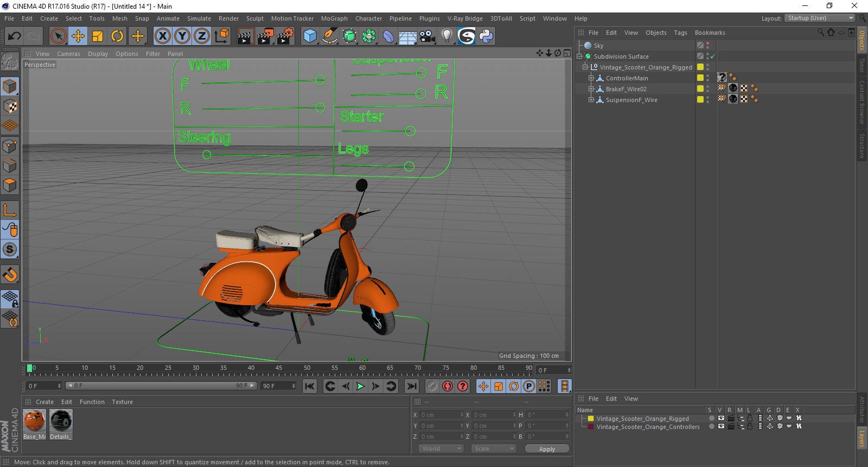Toggle X axis lock
The image size is (868, 467).
(162, 36)
